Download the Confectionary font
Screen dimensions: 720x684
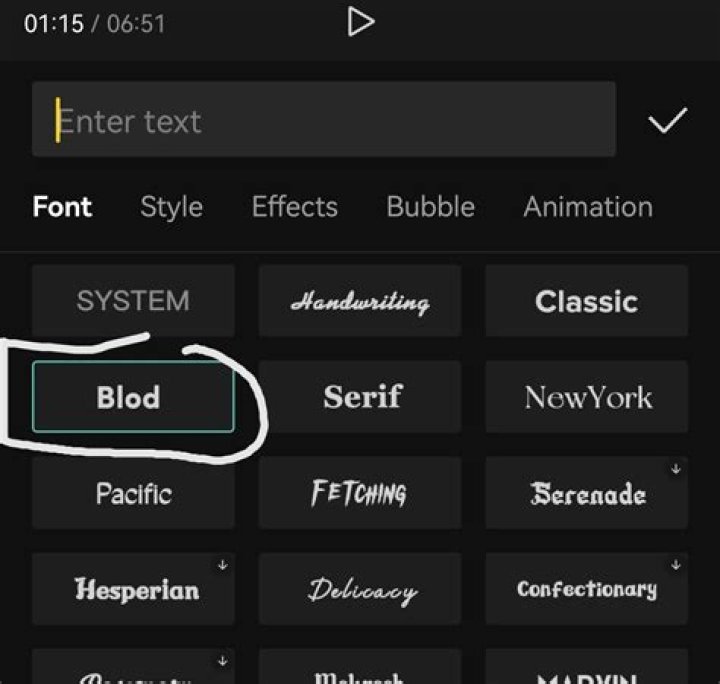click(x=676, y=565)
